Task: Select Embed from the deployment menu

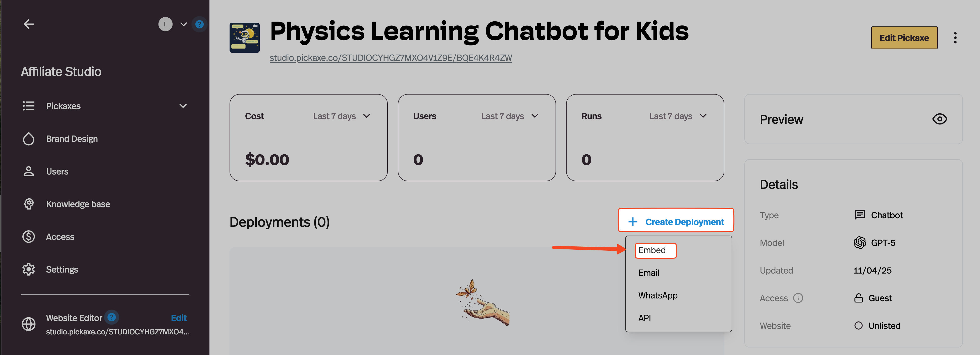Action: tap(652, 250)
